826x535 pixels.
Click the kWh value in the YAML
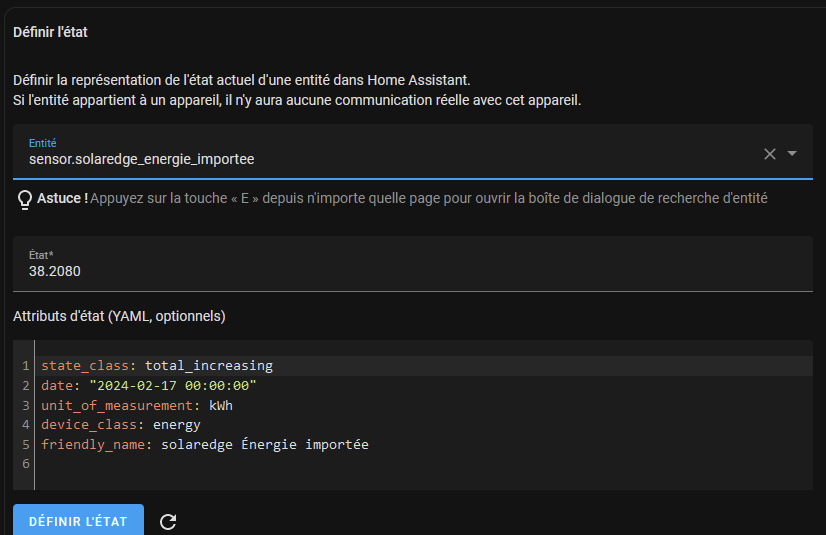tap(220, 405)
